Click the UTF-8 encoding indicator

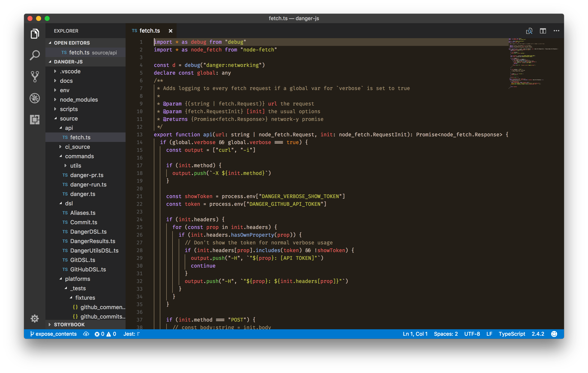coord(472,334)
